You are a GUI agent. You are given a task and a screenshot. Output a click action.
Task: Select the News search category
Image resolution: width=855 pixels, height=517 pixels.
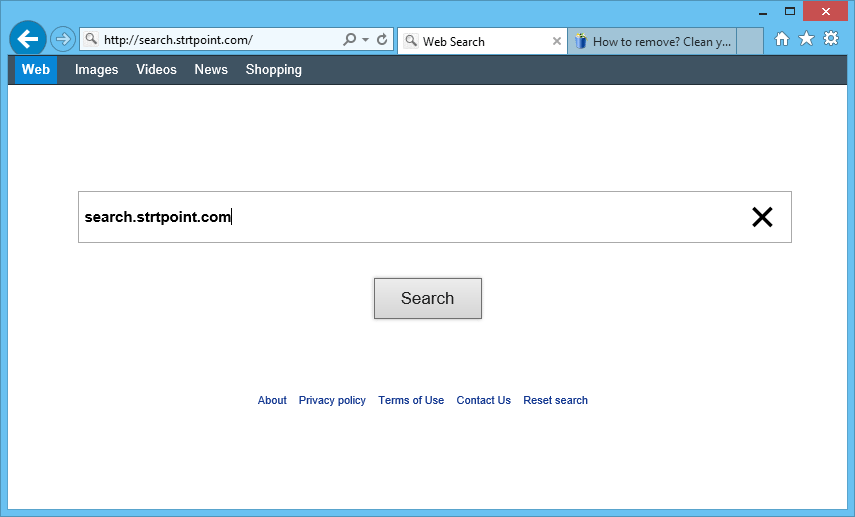point(211,70)
